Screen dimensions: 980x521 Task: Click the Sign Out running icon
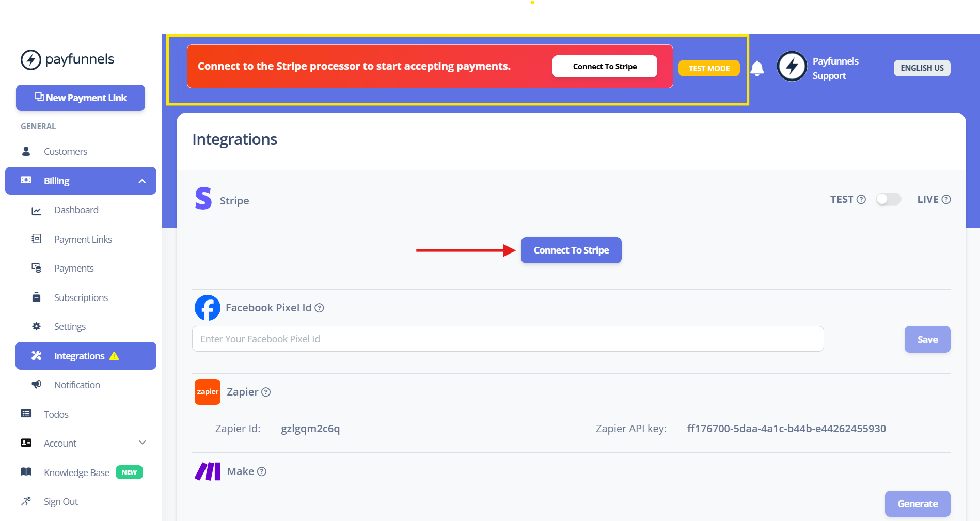[26, 501]
